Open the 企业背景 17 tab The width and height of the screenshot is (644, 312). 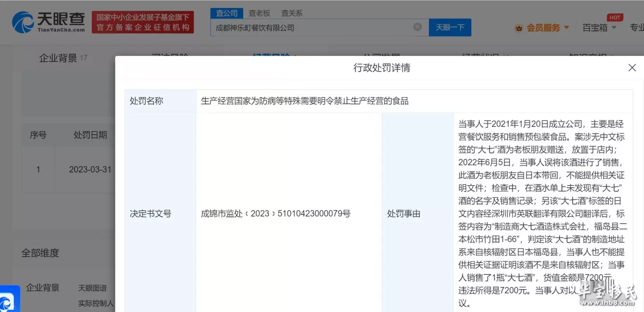[x=63, y=58]
